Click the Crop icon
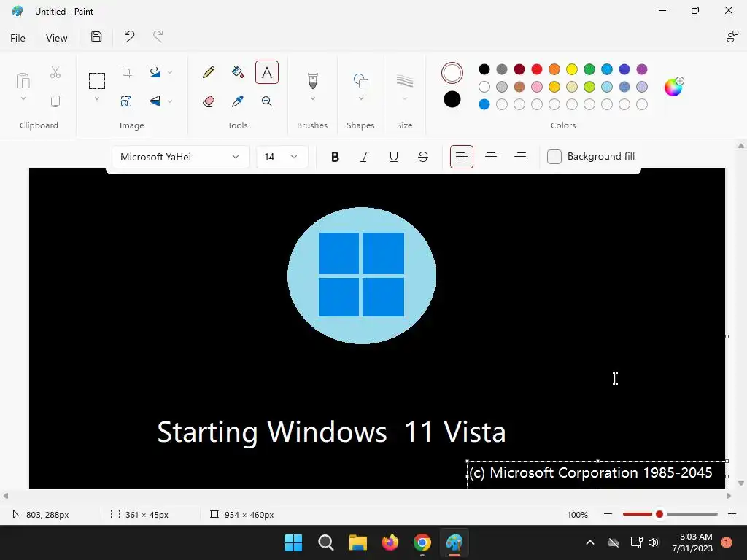 point(126,72)
